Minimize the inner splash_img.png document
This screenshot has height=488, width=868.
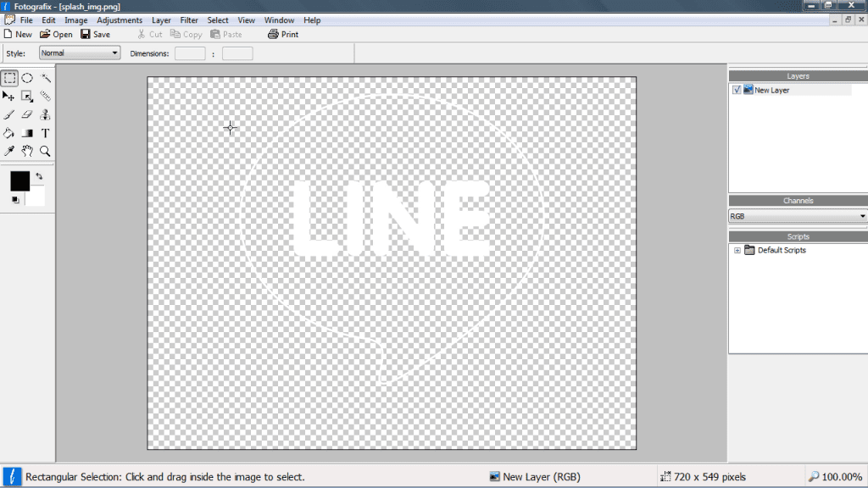[x=834, y=19]
